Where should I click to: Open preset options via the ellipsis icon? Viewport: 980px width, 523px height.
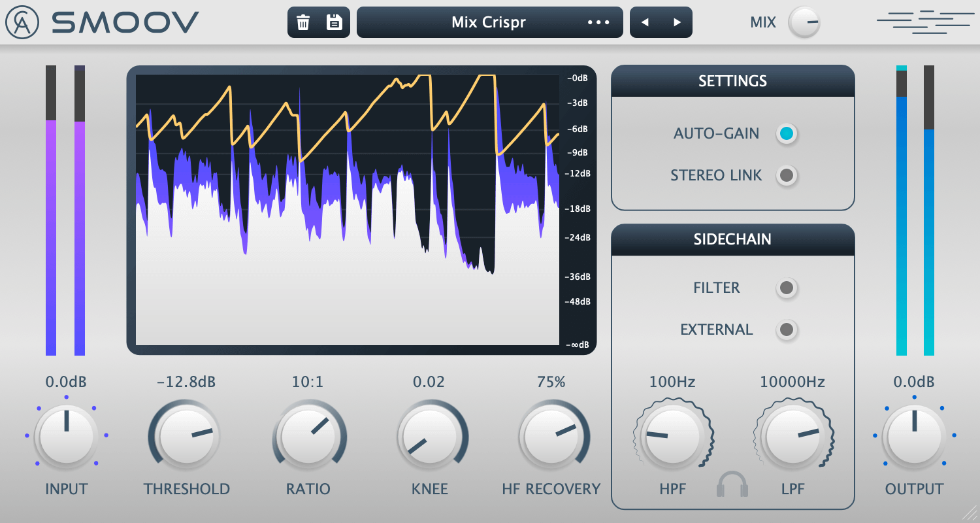(598, 22)
